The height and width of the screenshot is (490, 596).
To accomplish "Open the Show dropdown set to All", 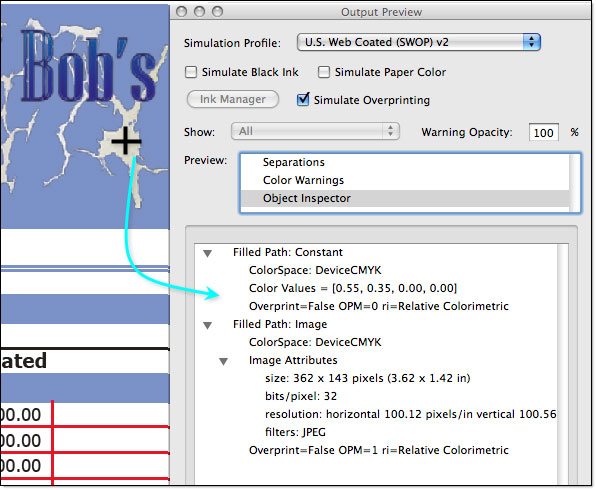I will click(x=315, y=132).
